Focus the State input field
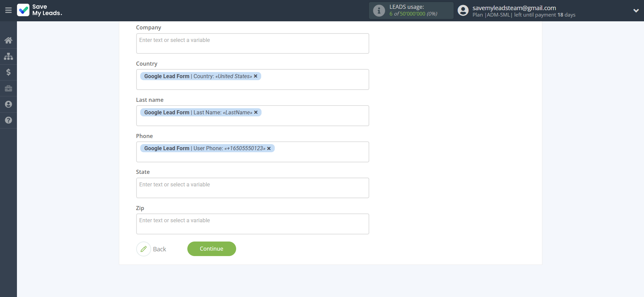Screen dimensions: 644x297 [252, 188]
